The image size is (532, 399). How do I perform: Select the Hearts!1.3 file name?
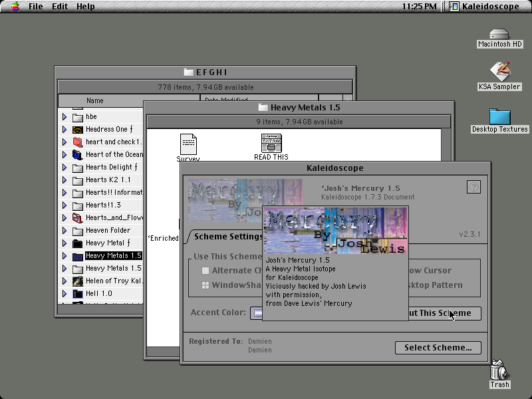click(103, 205)
